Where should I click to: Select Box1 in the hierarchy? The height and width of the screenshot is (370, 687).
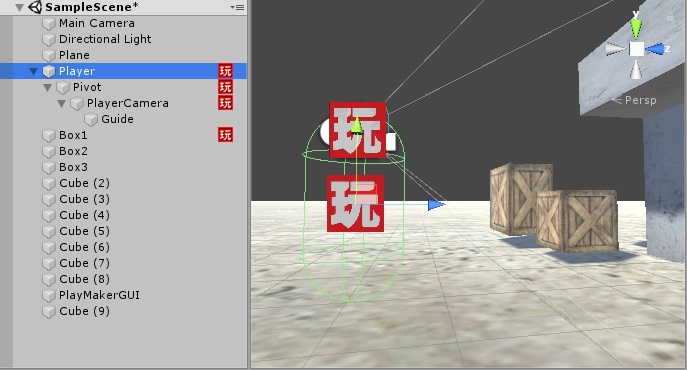click(x=73, y=135)
